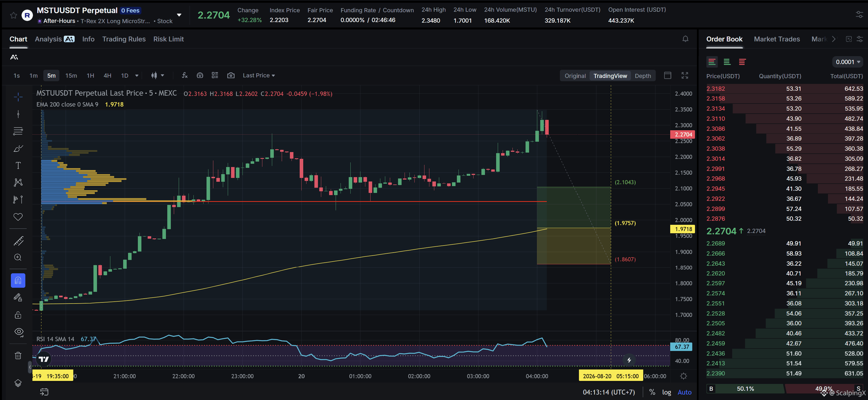Open the Info tab
The width and height of the screenshot is (868, 400).
(88, 39)
